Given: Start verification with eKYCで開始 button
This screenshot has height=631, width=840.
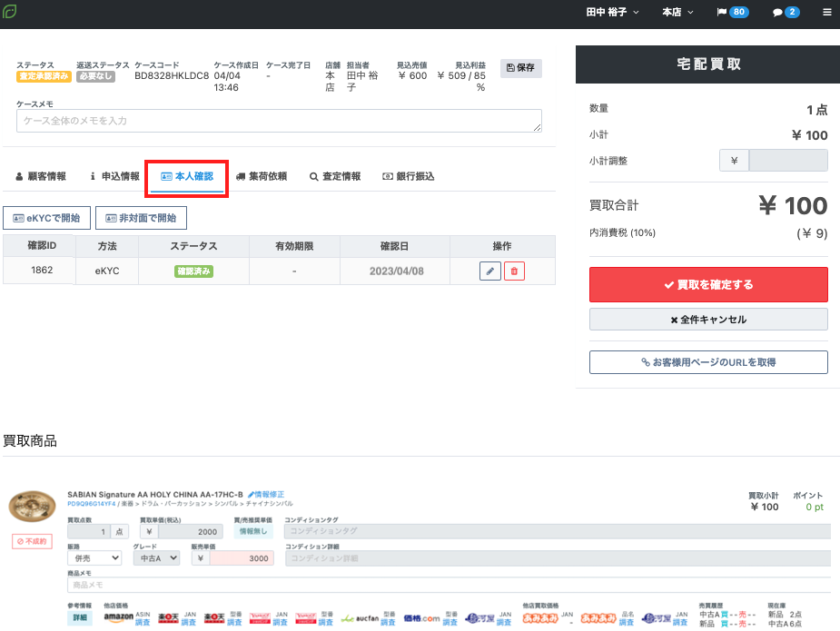Looking at the screenshot, I should tap(46, 218).
